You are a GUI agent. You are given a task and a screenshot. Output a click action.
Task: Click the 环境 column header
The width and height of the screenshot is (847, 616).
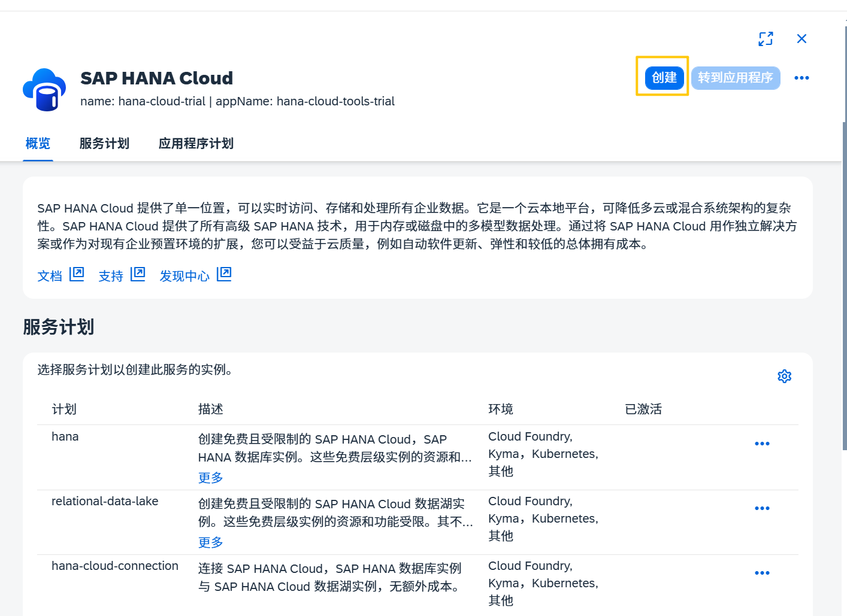(x=501, y=409)
